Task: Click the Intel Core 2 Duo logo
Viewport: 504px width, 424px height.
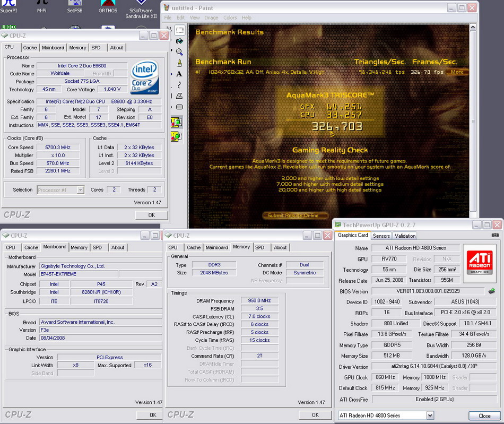Action: (x=144, y=78)
